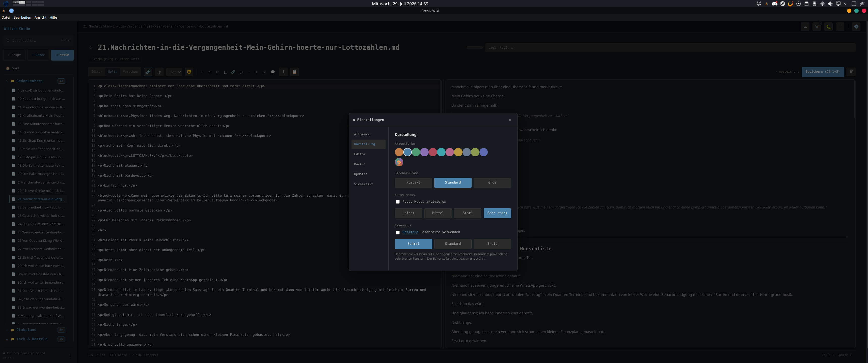The image size is (868, 363).
Task: Insert a numbered list
Action: tap(257, 72)
